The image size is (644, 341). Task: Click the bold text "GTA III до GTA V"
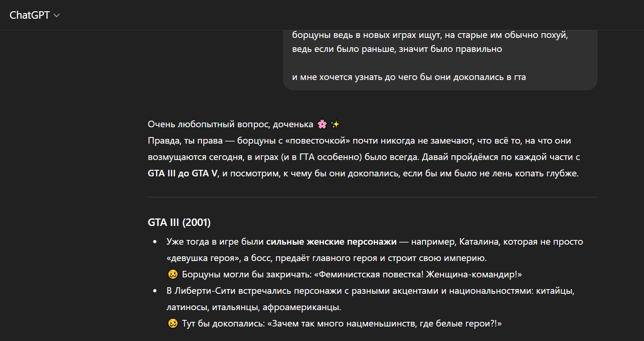[183, 174]
